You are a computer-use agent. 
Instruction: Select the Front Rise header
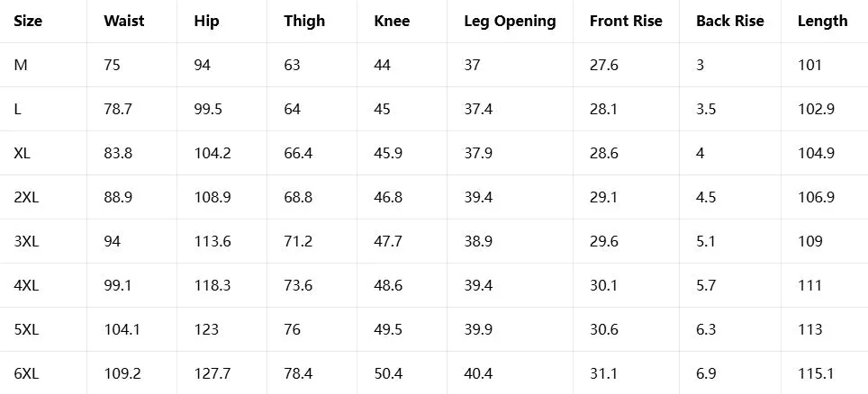(x=626, y=21)
